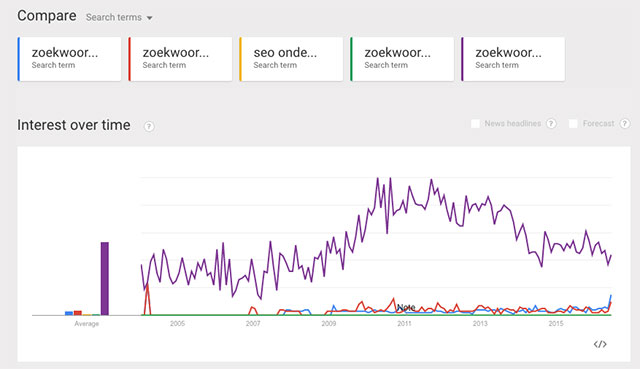Select the green zoekwoor... search term card
640x369 pixels.
402,59
